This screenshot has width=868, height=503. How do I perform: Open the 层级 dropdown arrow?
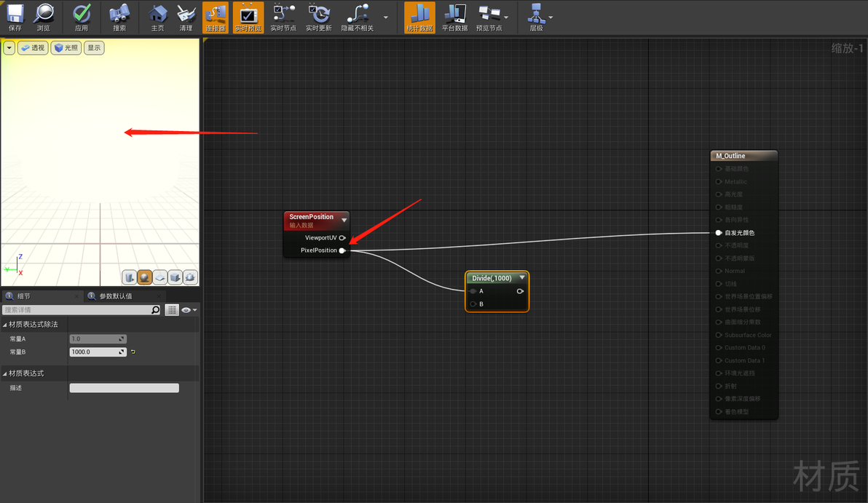[551, 17]
